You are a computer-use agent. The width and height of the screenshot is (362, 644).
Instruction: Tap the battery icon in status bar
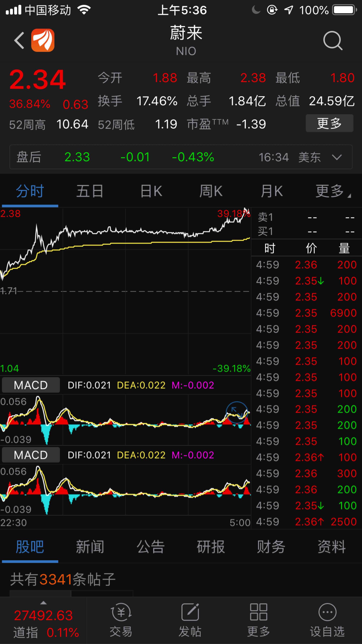coord(344,10)
